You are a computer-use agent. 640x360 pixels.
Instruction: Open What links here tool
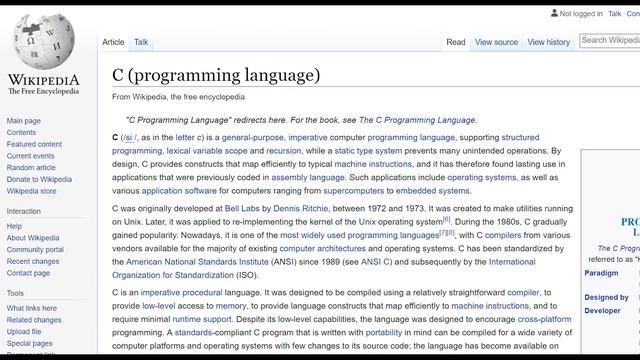[31, 308]
